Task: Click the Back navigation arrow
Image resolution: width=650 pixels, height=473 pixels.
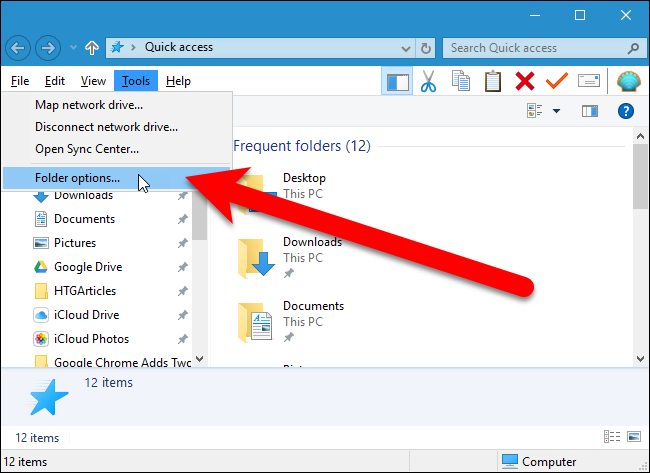Action: pyautogui.click(x=18, y=48)
